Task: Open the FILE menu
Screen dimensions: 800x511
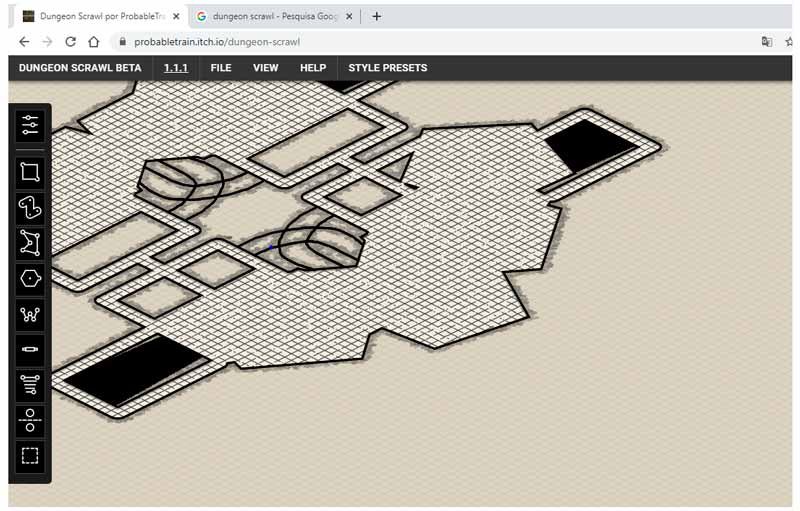Action: tap(221, 68)
